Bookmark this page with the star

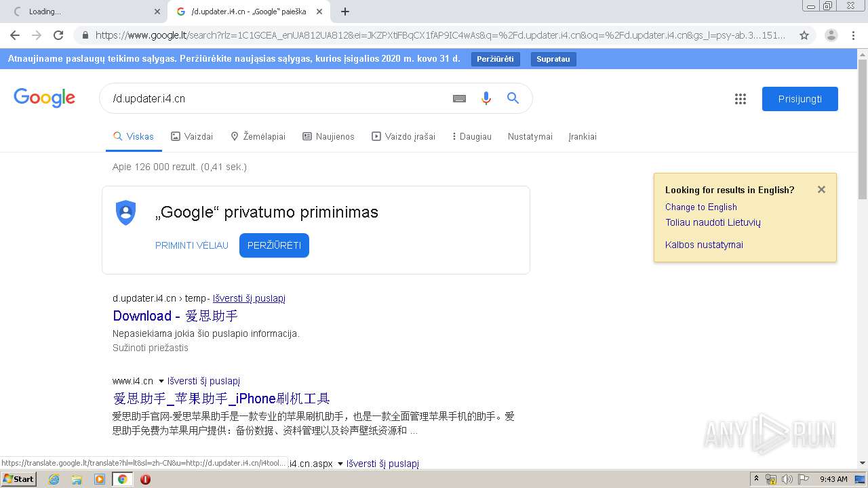pyautogui.click(x=804, y=35)
